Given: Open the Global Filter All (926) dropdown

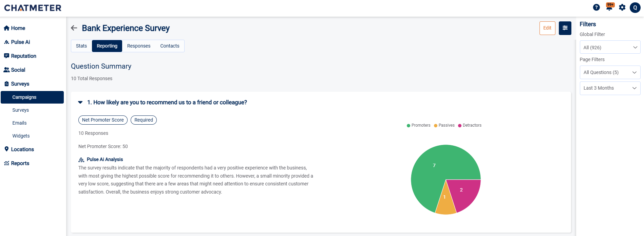Looking at the screenshot, I should click(x=610, y=47).
